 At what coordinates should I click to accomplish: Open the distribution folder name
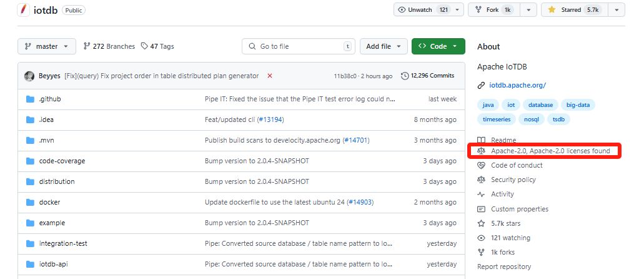coord(57,181)
